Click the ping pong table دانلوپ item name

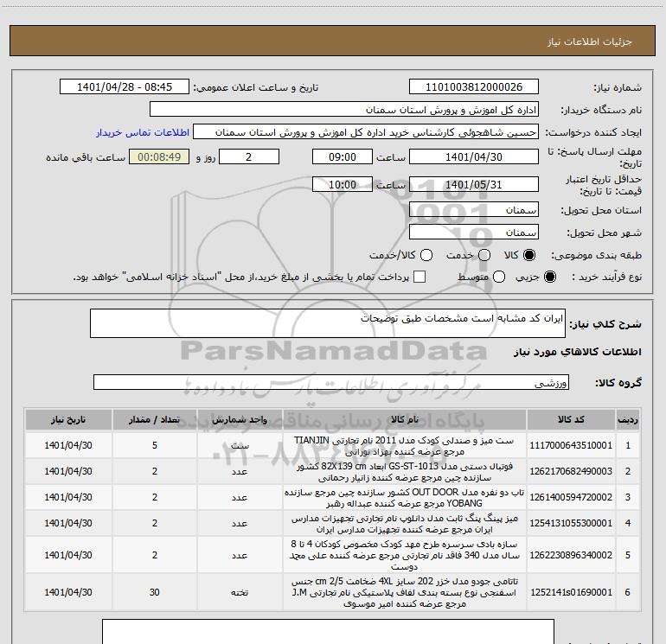click(405, 524)
